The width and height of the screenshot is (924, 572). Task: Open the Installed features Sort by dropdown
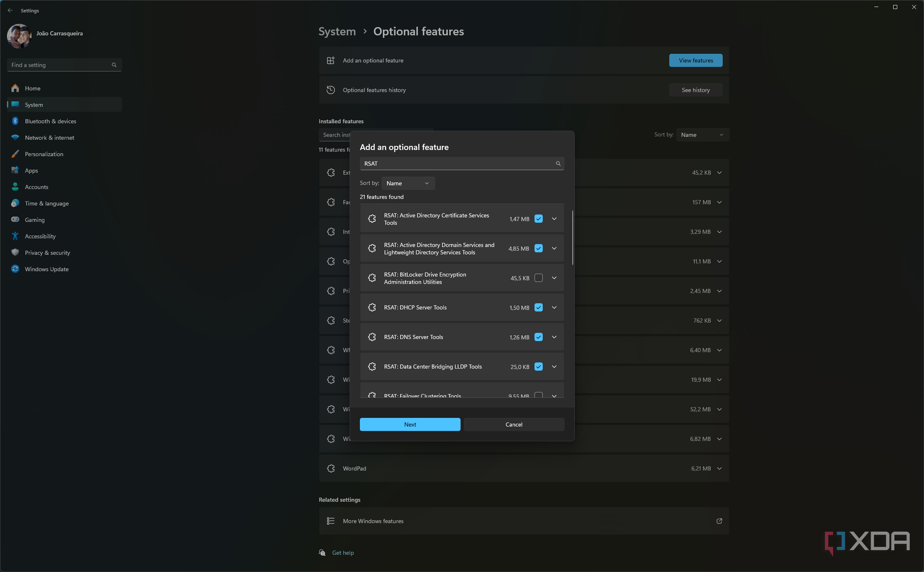[703, 135]
